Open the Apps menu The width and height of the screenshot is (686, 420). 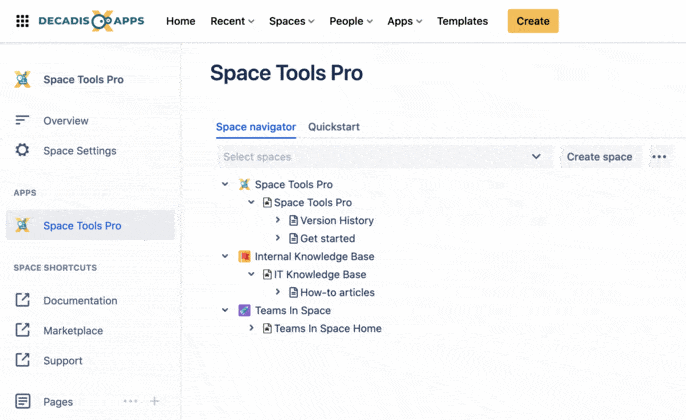pos(405,21)
